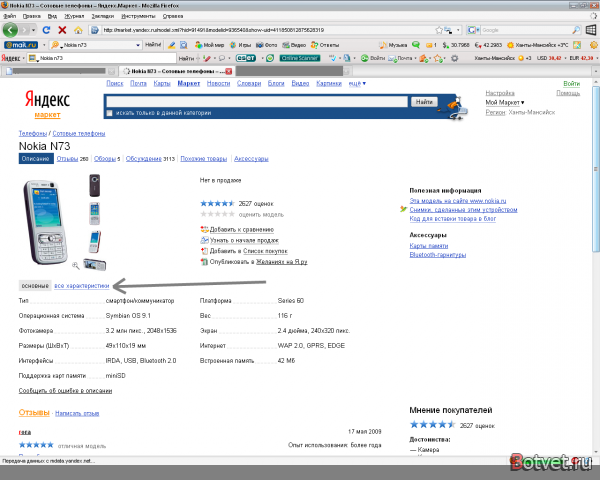Open the Google search engine selector dropdown

[x=478, y=30]
